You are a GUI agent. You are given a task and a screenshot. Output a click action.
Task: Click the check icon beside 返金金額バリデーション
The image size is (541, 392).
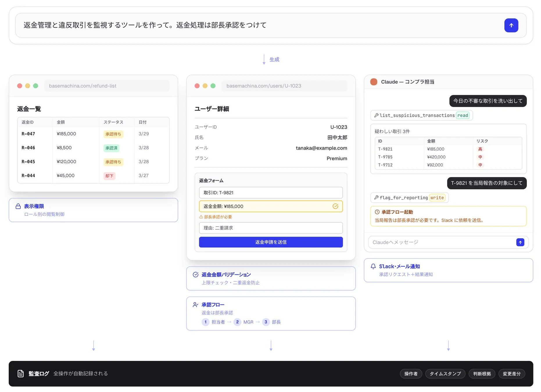pos(196,274)
